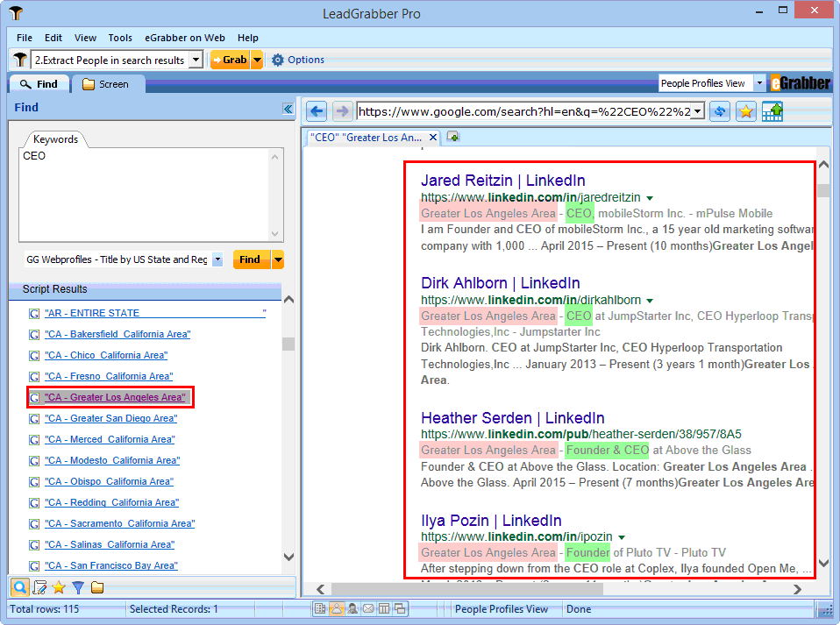The image size is (840, 625).
Task: Click the orange Find button
Action: coord(252,259)
